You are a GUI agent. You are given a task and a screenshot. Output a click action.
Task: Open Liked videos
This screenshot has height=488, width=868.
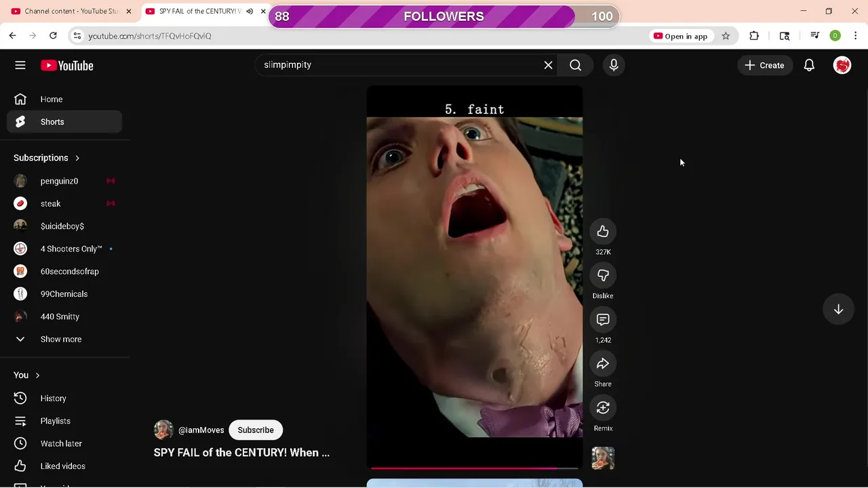(64, 466)
